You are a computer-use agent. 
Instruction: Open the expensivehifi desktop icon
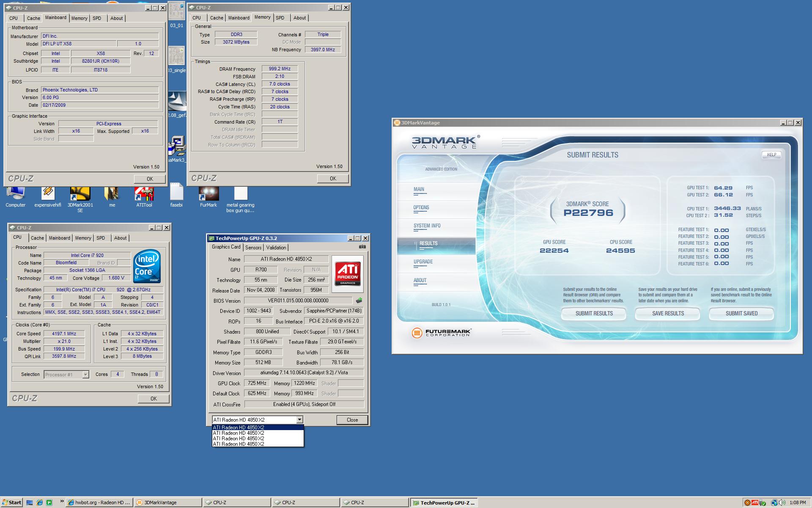pyautogui.click(x=48, y=197)
